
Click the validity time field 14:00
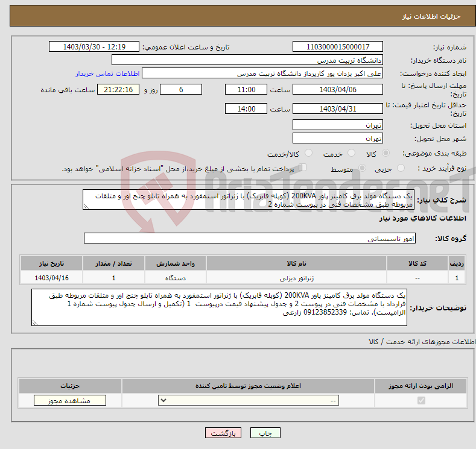coord(246,108)
